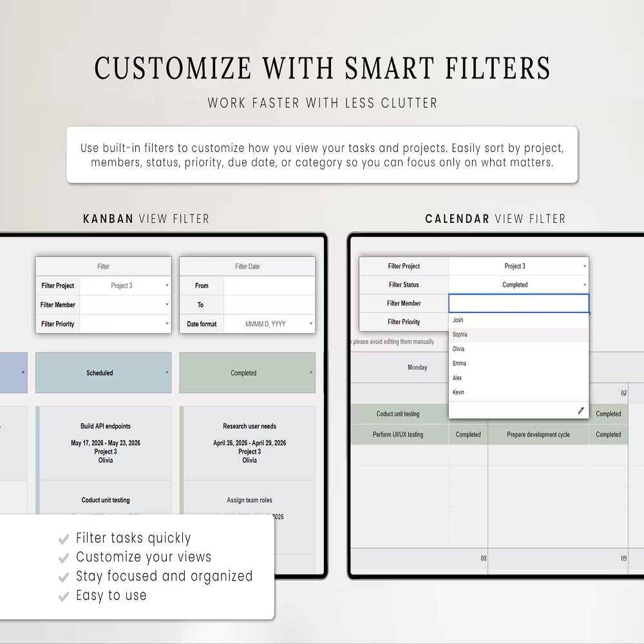Viewport: 644px width, 644px height.
Task: Open the Kanban Filter Project dropdown arrow
Action: tap(167, 285)
